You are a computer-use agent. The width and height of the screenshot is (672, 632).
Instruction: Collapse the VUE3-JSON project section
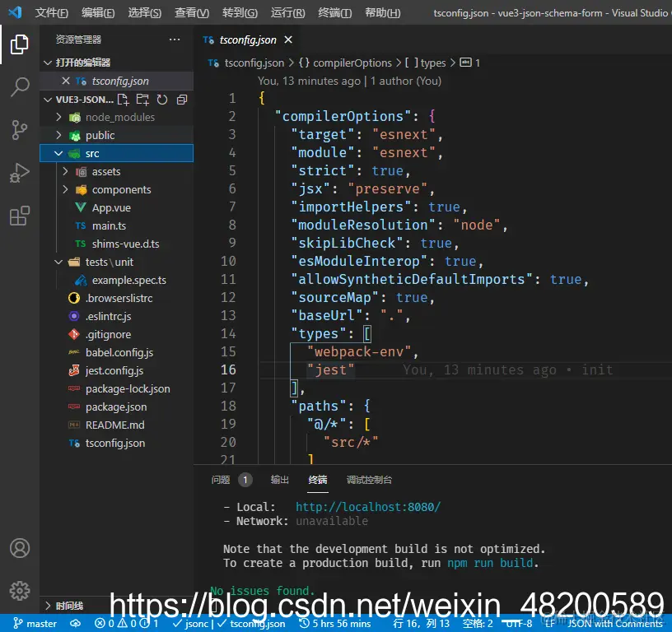click(48, 100)
